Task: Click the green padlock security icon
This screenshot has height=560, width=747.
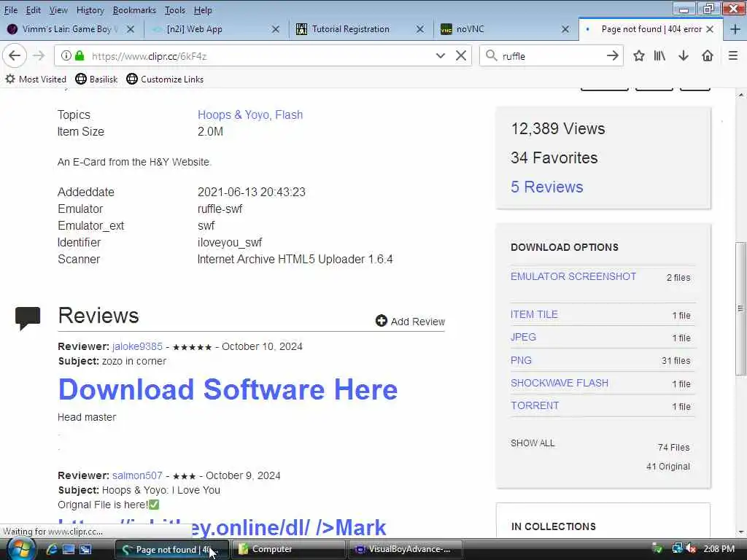Action: (80, 55)
